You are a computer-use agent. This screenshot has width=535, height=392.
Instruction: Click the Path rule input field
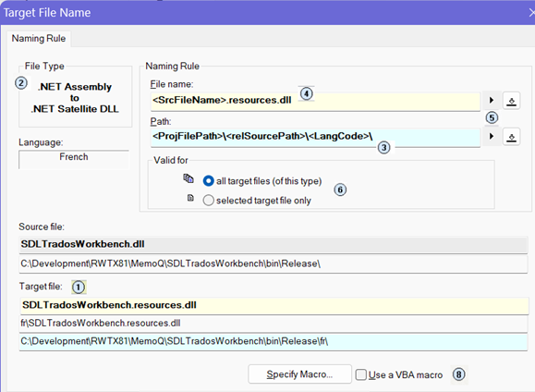[x=315, y=137]
